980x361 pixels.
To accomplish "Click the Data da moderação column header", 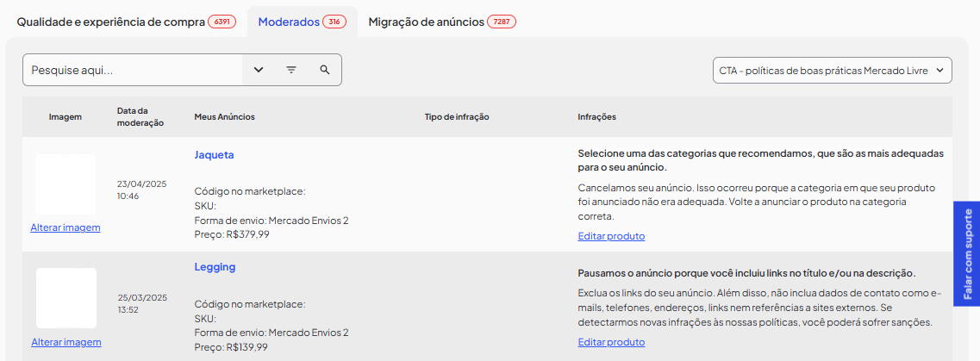I will click(x=140, y=117).
